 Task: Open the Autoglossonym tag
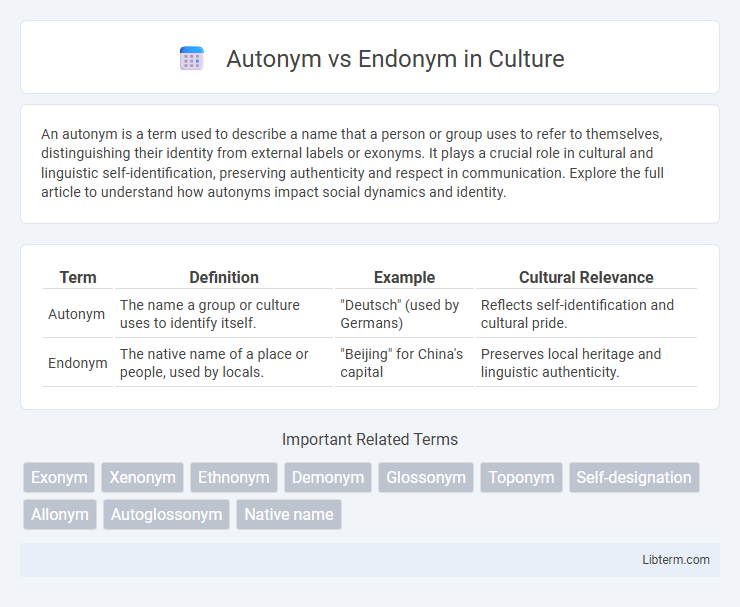(x=167, y=514)
